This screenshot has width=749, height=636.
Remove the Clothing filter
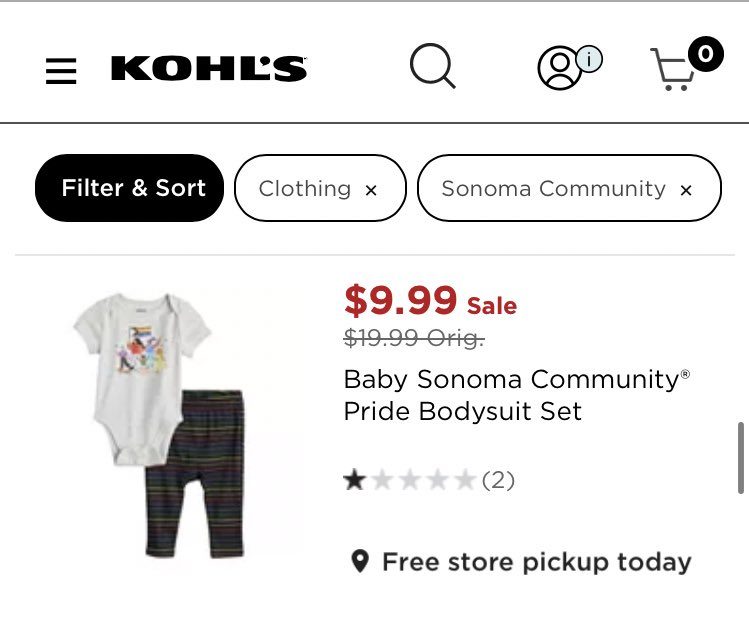[x=371, y=190]
